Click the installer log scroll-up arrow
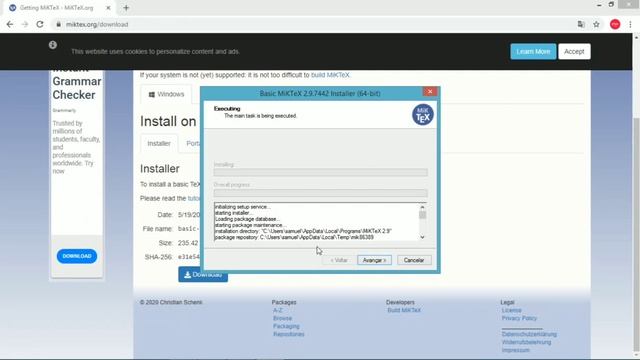Screen dimensions: 640x360 pos(422,207)
